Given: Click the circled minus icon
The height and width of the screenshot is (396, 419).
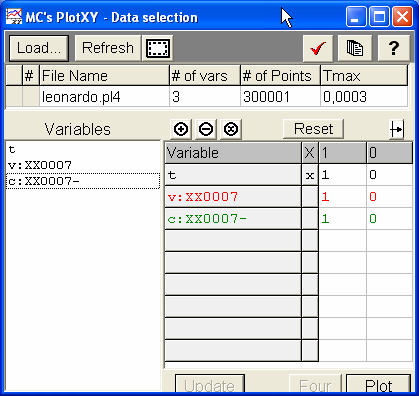Looking at the screenshot, I should [206, 129].
